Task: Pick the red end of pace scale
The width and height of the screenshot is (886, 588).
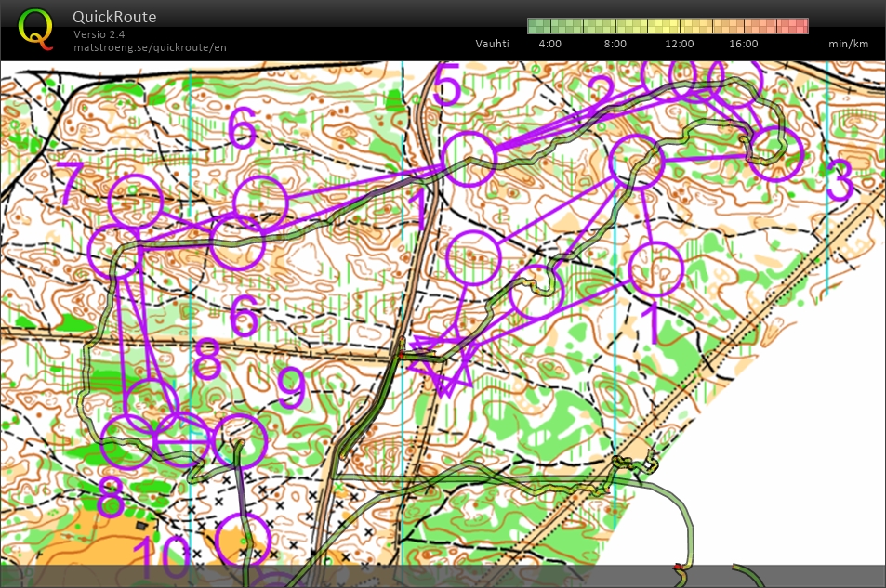Action: pyautogui.click(x=800, y=26)
